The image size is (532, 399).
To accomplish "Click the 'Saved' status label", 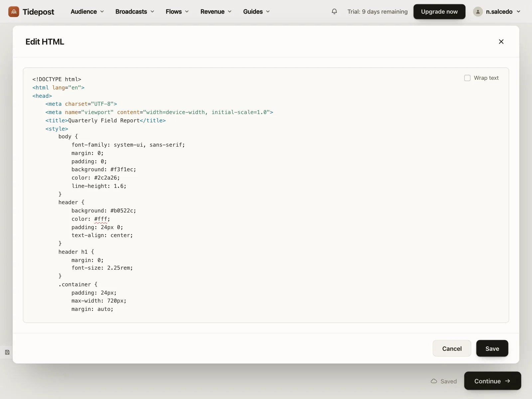I will tap(449, 381).
